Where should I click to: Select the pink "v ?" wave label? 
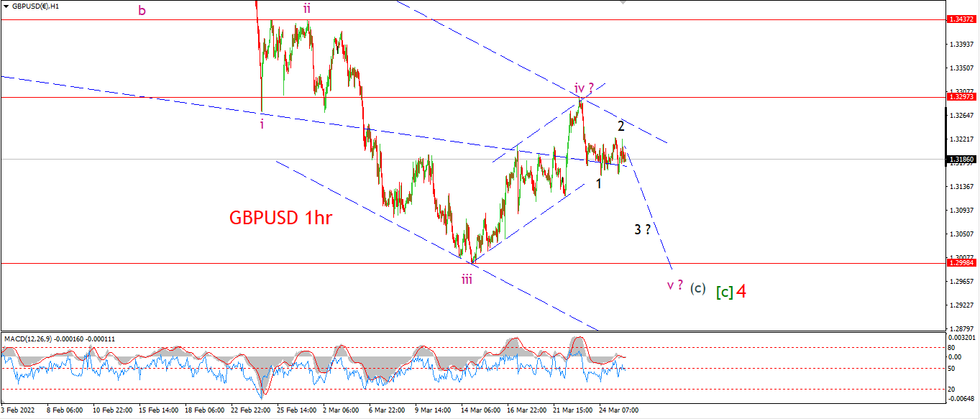click(675, 285)
